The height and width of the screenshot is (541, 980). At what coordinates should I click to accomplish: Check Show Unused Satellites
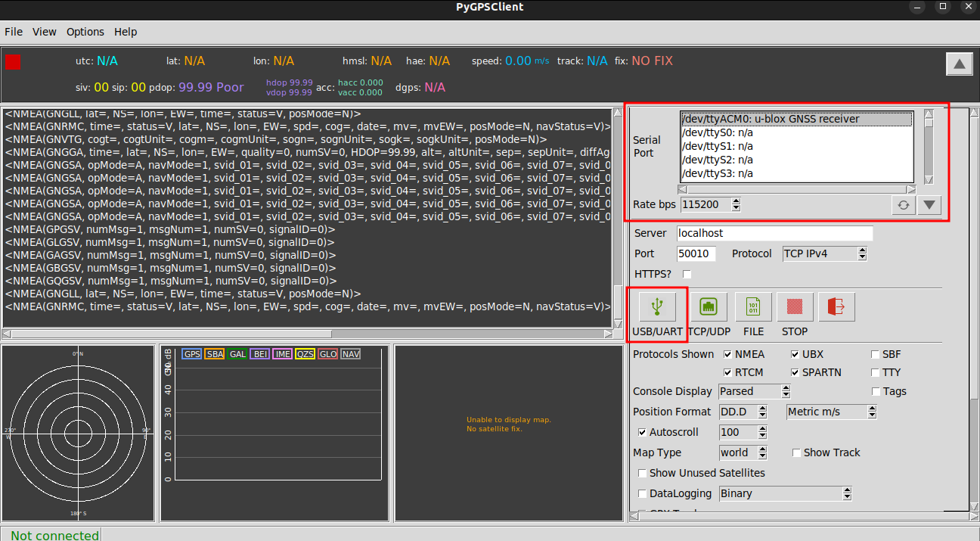(x=643, y=473)
